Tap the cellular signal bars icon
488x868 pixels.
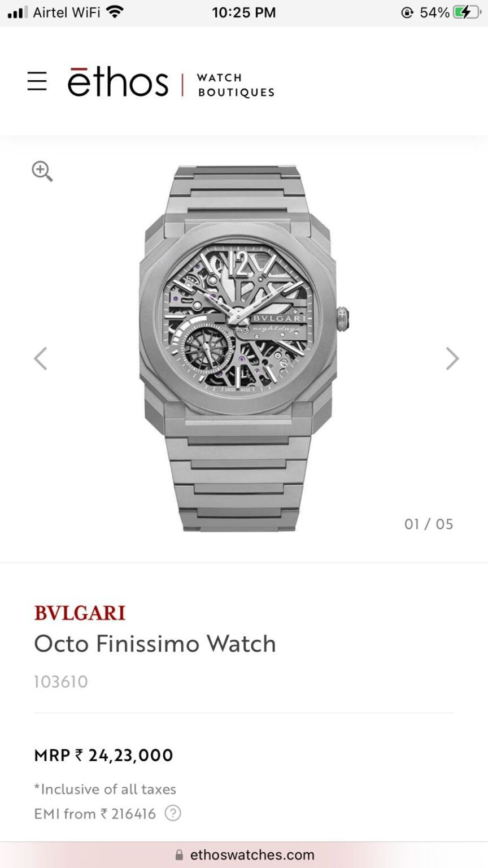click(x=18, y=12)
